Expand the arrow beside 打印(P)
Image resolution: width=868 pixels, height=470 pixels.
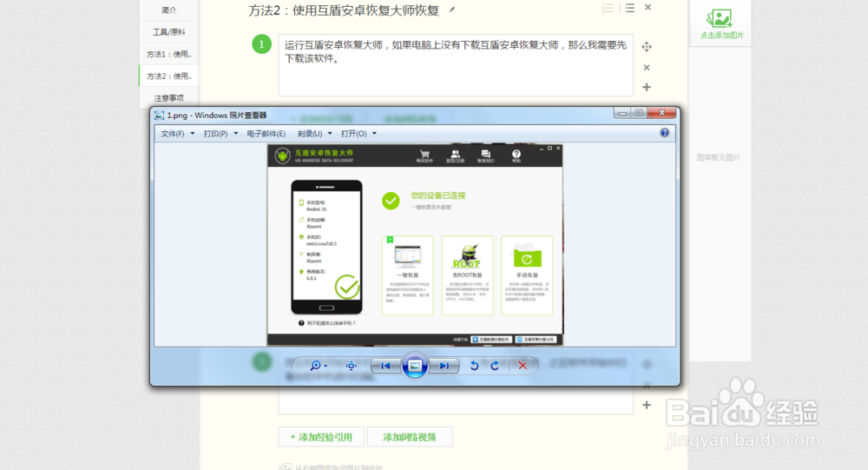click(x=236, y=134)
